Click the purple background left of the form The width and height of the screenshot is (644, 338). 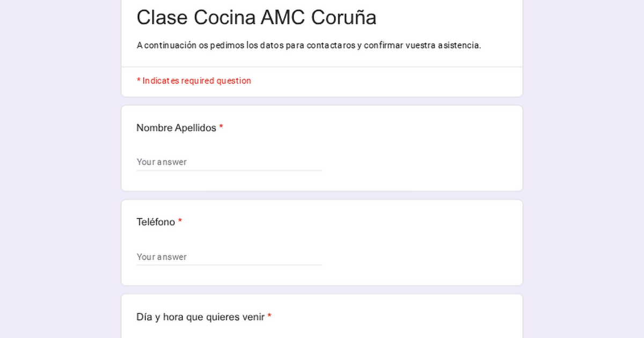pos(59,169)
